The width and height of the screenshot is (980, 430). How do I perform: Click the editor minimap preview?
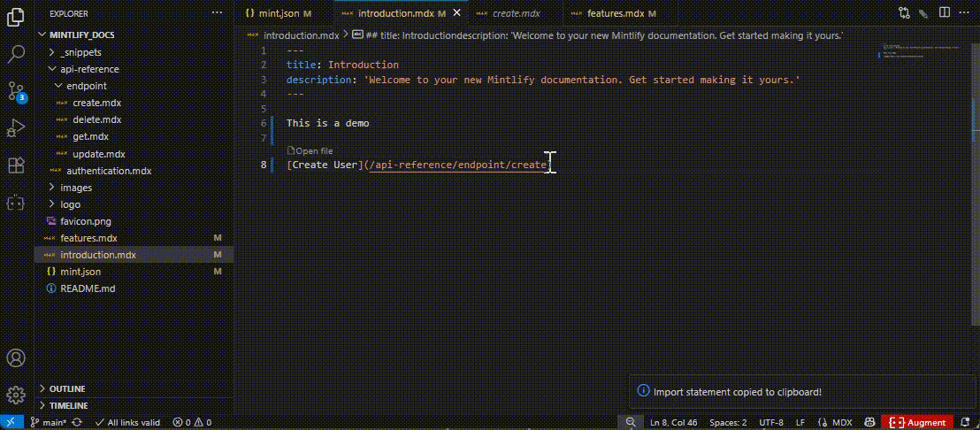click(x=919, y=53)
